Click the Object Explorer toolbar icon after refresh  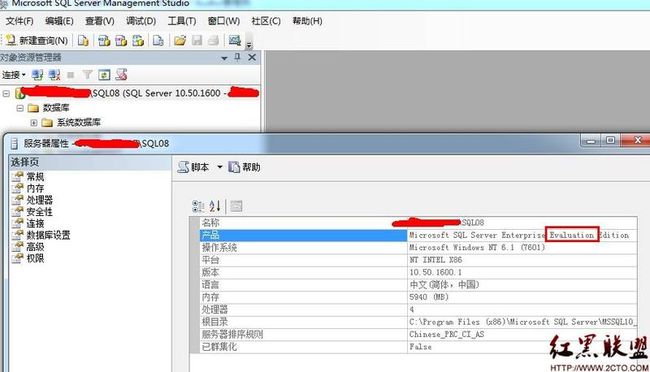click(x=121, y=75)
